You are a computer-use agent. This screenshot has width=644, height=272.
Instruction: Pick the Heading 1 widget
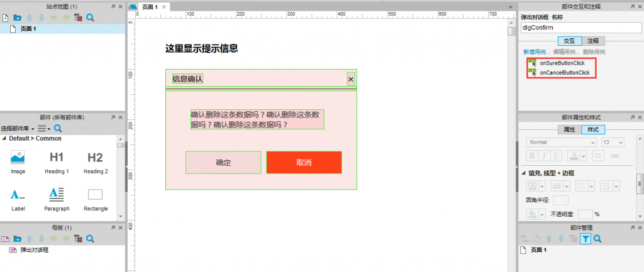pos(57,163)
